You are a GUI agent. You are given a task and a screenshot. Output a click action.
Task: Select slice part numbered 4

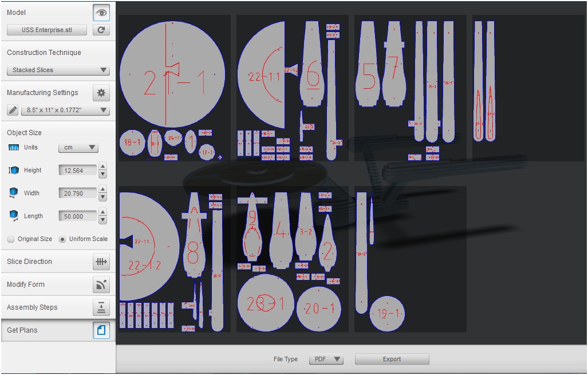click(281, 231)
